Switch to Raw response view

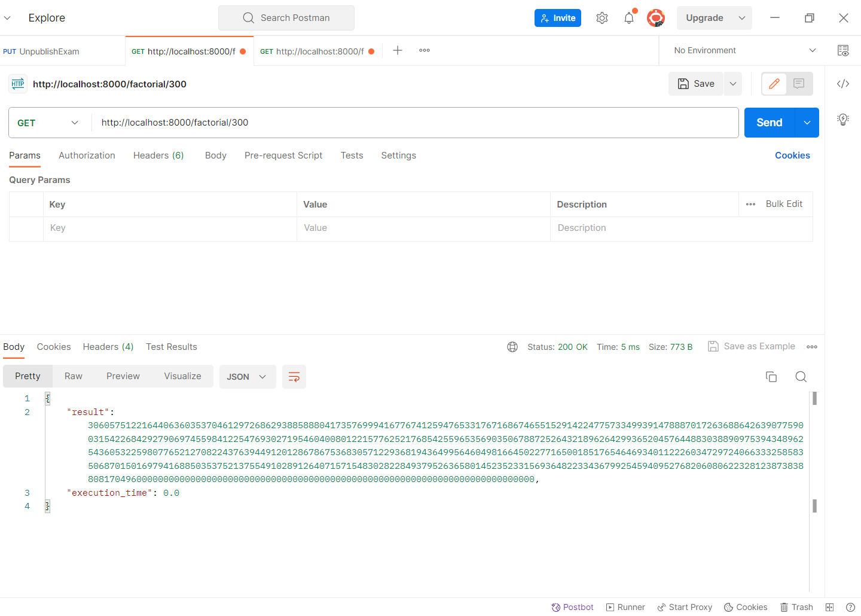click(x=73, y=376)
